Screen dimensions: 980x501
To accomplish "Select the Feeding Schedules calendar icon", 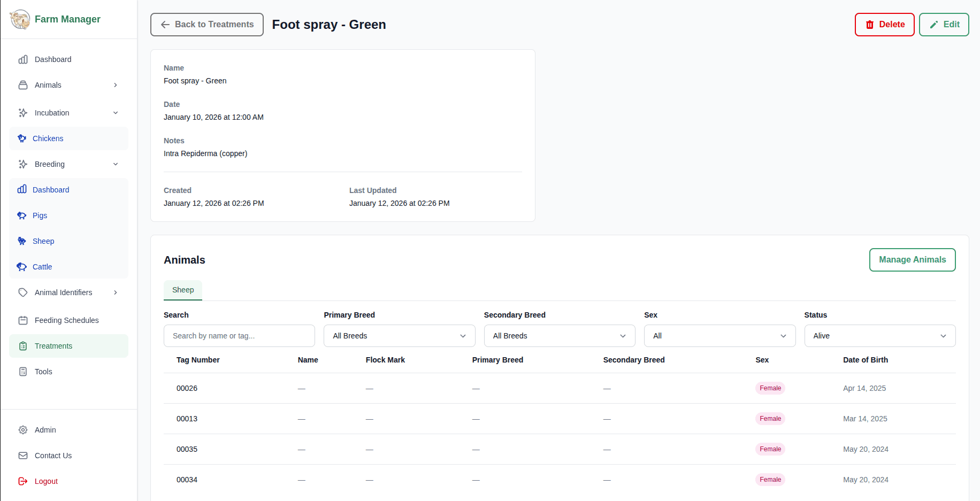I will pyautogui.click(x=22, y=320).
